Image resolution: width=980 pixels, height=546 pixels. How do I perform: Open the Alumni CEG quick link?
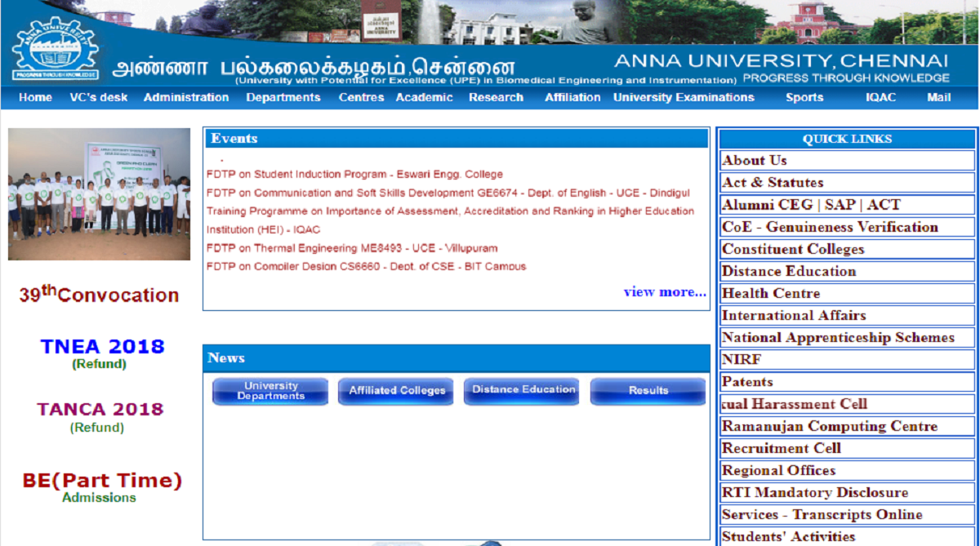(767, 204)
